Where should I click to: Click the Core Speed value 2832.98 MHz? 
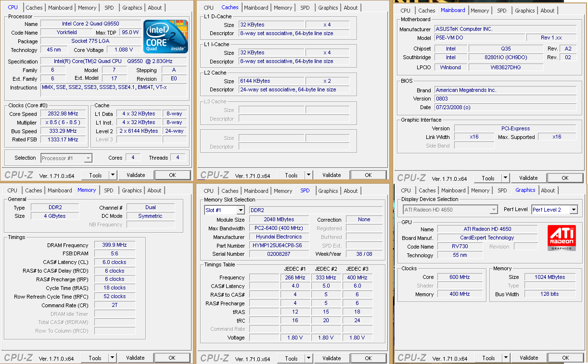[x=63, y=114]
